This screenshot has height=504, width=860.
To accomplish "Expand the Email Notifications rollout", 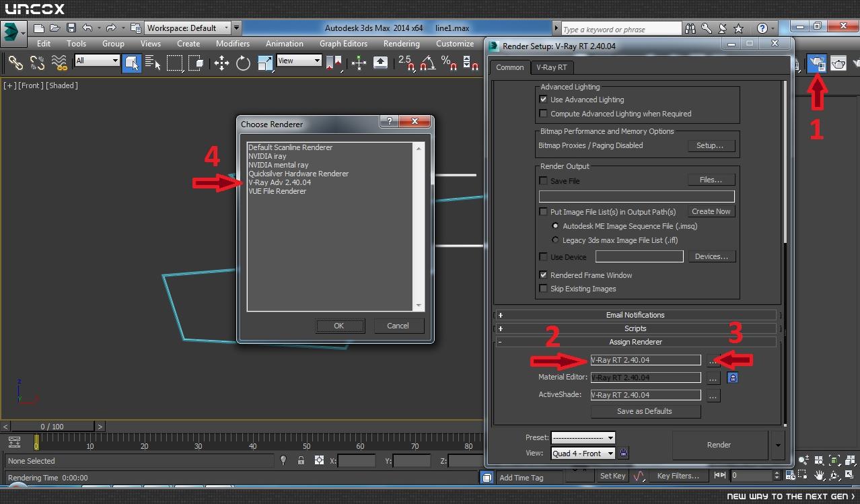I will point(636,315).
